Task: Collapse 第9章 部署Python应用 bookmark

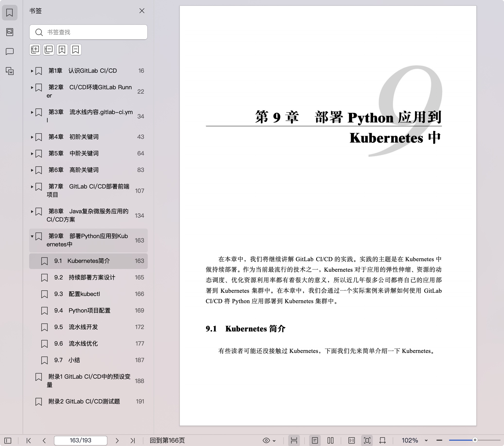Action: tap(32, 236)
